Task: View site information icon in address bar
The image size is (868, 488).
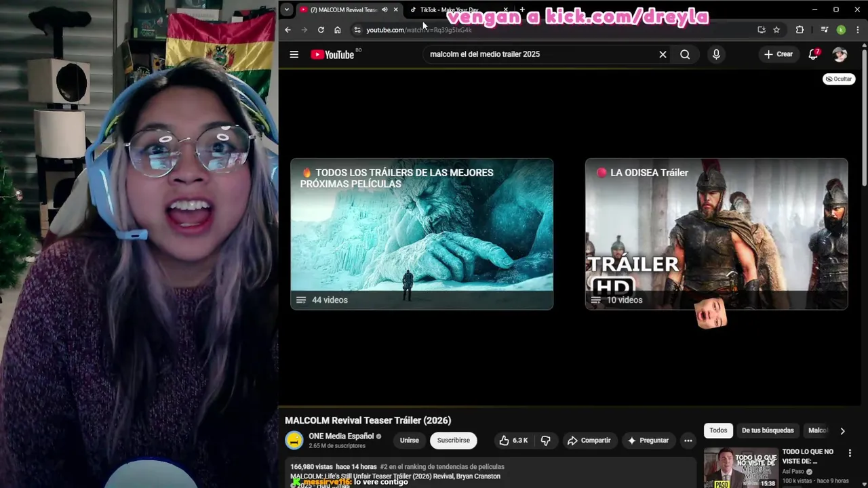Action: [357, 30]
